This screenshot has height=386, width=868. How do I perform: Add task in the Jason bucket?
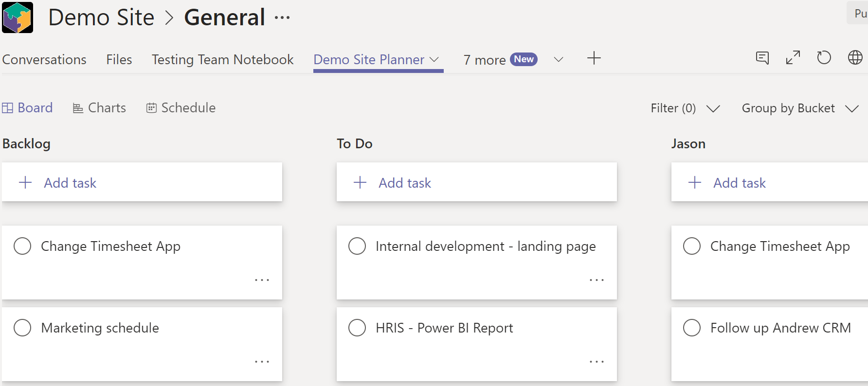tap(770, 182)
